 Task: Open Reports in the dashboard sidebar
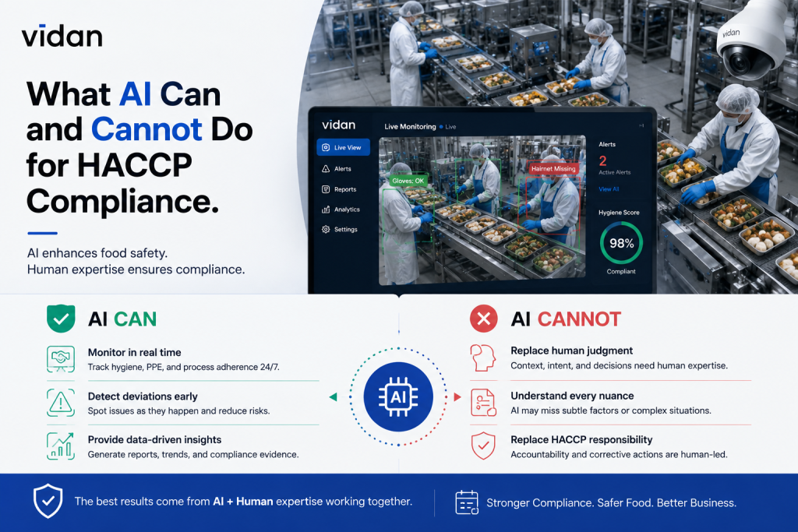click(x=339, y=189)
